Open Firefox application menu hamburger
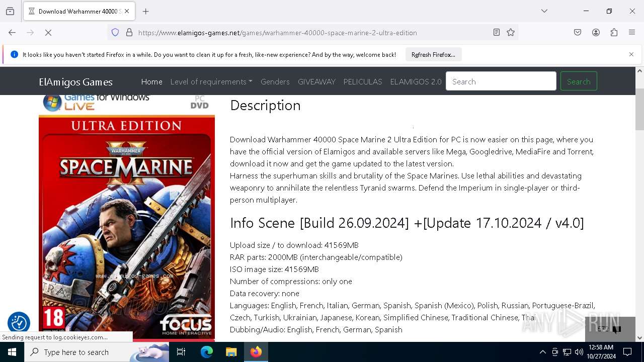Screen dimensions: 644x362 click(x=632, y=33)
